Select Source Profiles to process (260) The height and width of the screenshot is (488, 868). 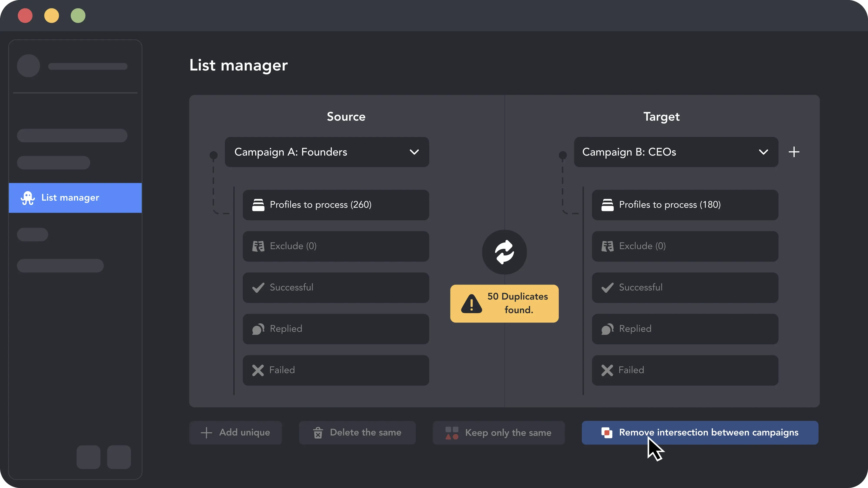click(x=336, y=205)
